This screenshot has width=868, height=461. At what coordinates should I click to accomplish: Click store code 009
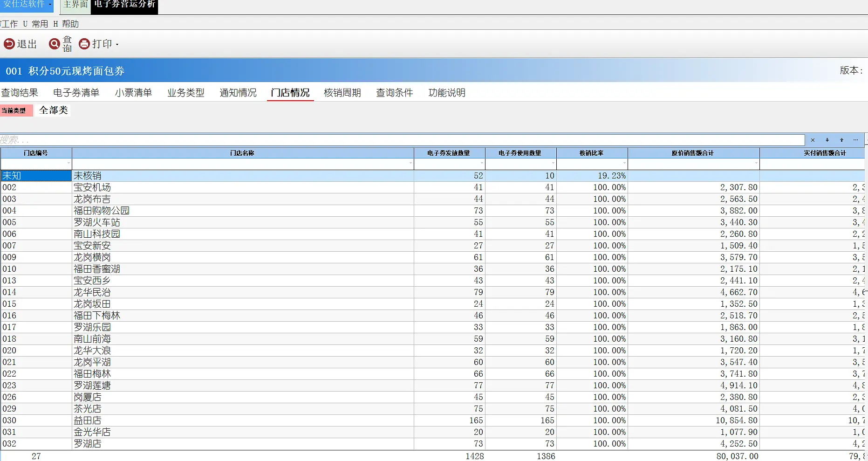(36, 257)
